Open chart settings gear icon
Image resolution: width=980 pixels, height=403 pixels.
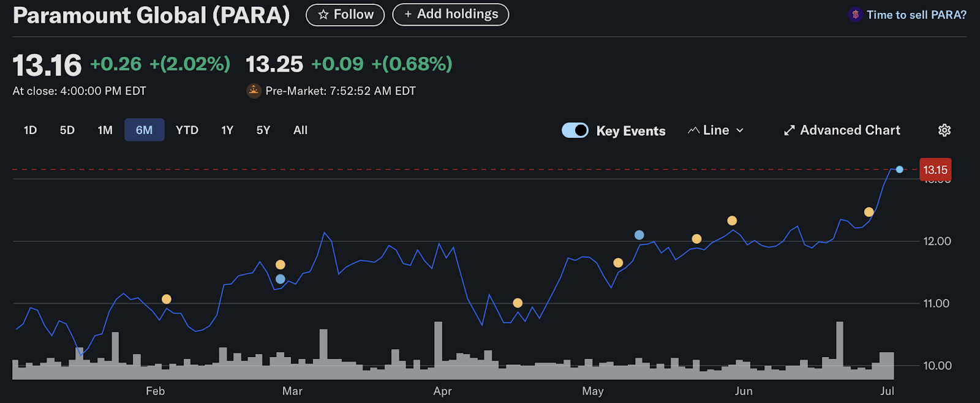(944, 130)
